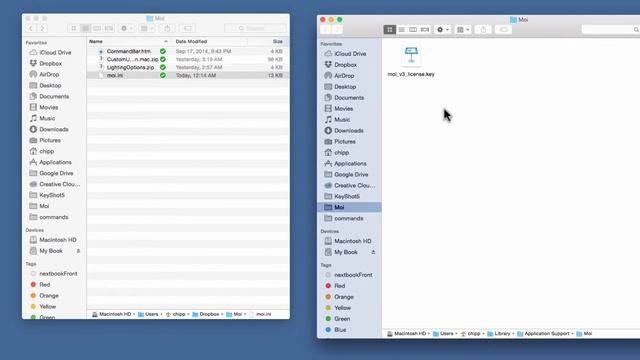Switch right window to icon view
Image resolution: width=640 pixels, height=360 pixels.
[x=389, y=30]
